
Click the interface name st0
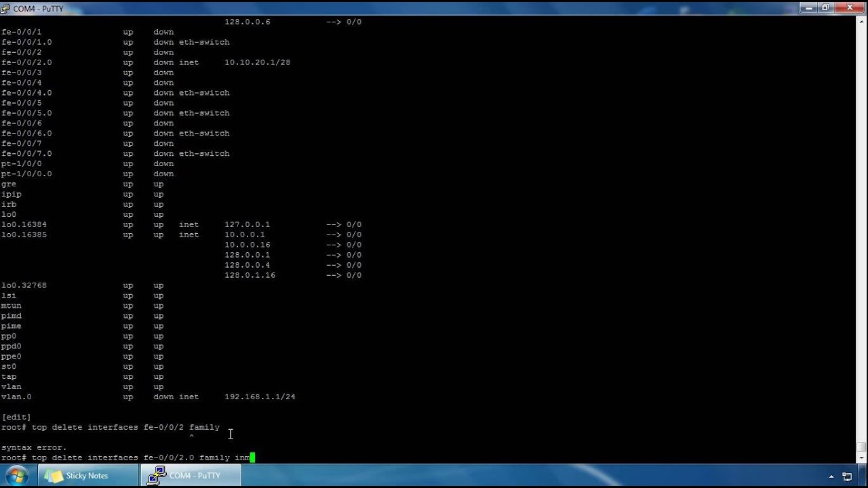click(x=9, y=367)
